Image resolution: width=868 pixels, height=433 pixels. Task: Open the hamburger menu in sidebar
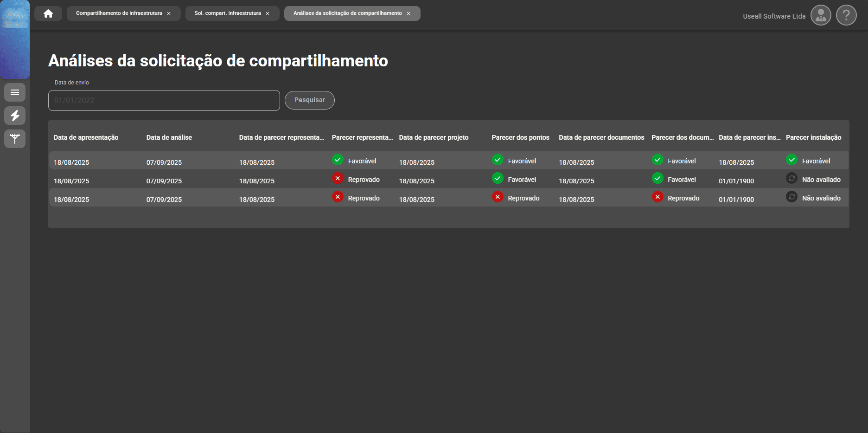(x=15, y=92)
